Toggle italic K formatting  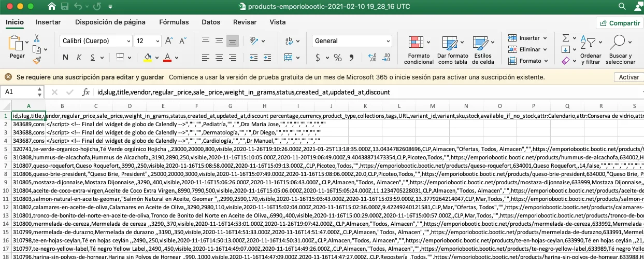coord(79,57)
